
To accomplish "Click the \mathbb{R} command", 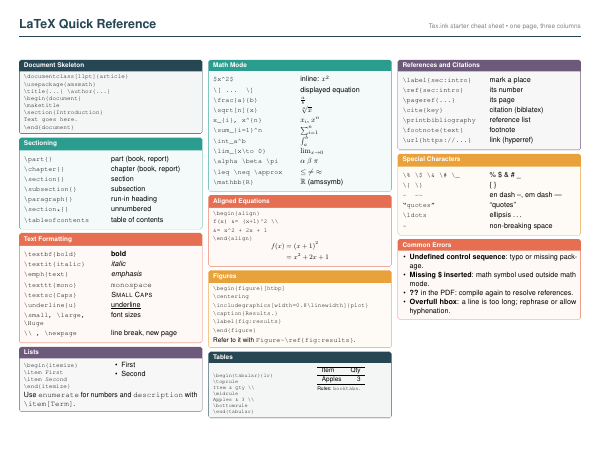I will (x=233, y=182).
